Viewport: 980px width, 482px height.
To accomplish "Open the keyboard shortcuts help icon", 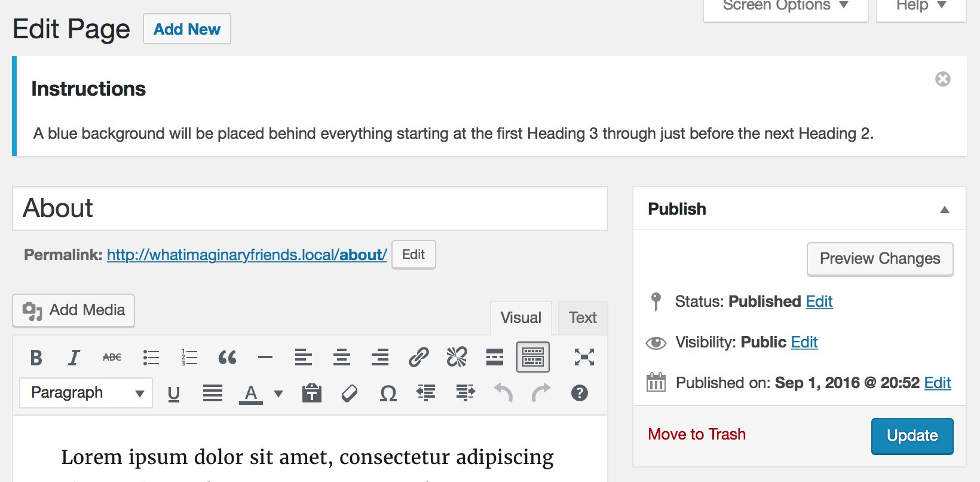I will click(580, 393).
